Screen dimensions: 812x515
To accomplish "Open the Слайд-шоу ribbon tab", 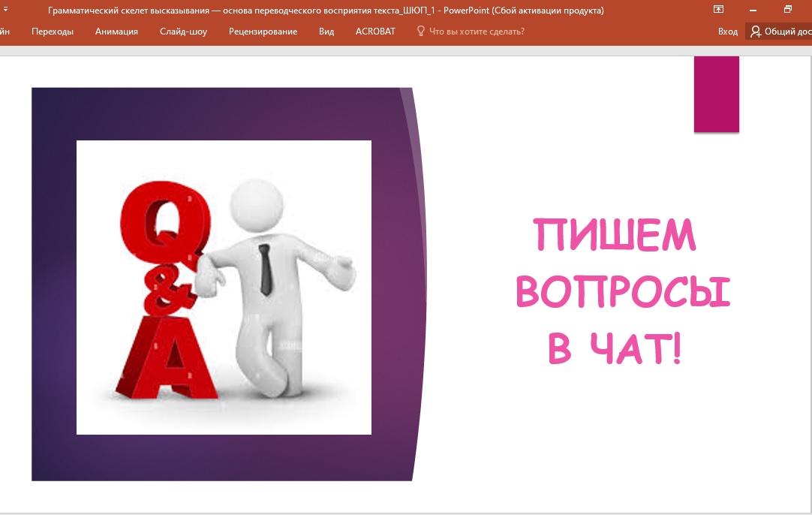I will [x=183, y=32].
